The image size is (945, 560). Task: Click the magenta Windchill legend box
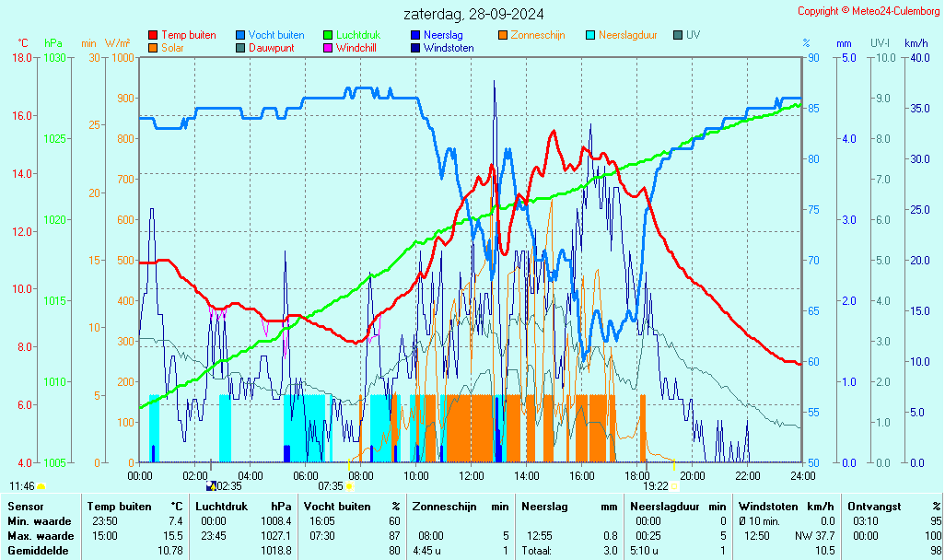tap(328, 48)
